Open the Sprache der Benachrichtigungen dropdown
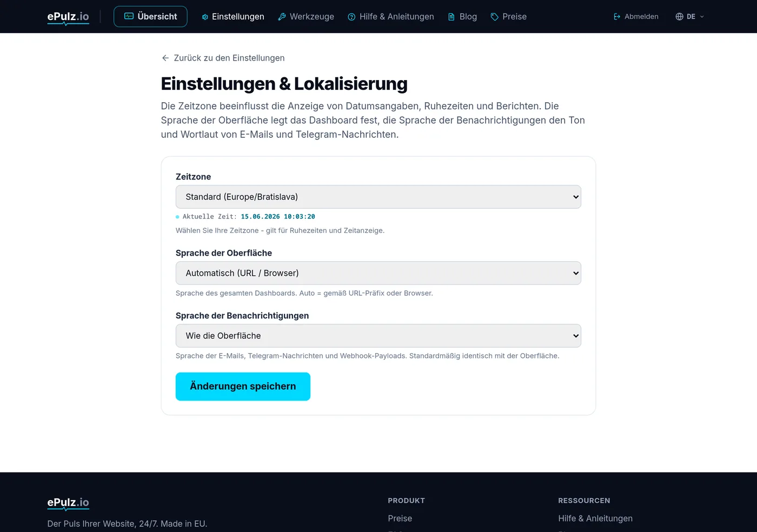 tap(378, 336)
